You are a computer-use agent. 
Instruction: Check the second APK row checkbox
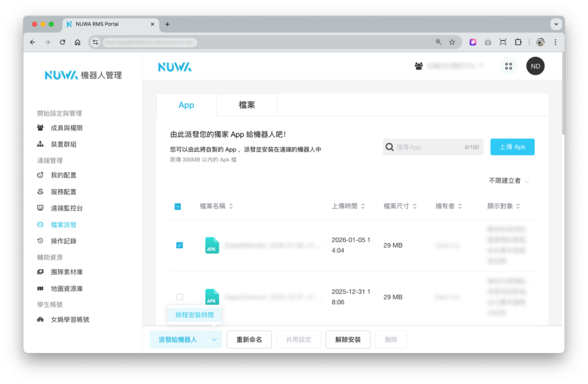[179, 297]
